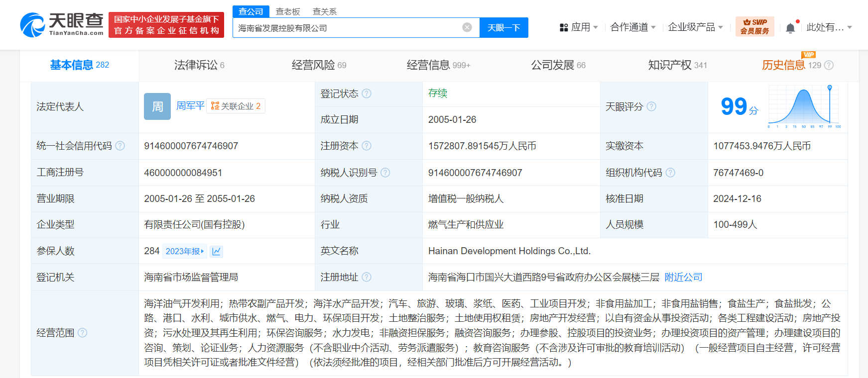The width and height of the screenshot is (868, 378).
Task: Click the 附近公司 link
Action: tap(683, 277)
